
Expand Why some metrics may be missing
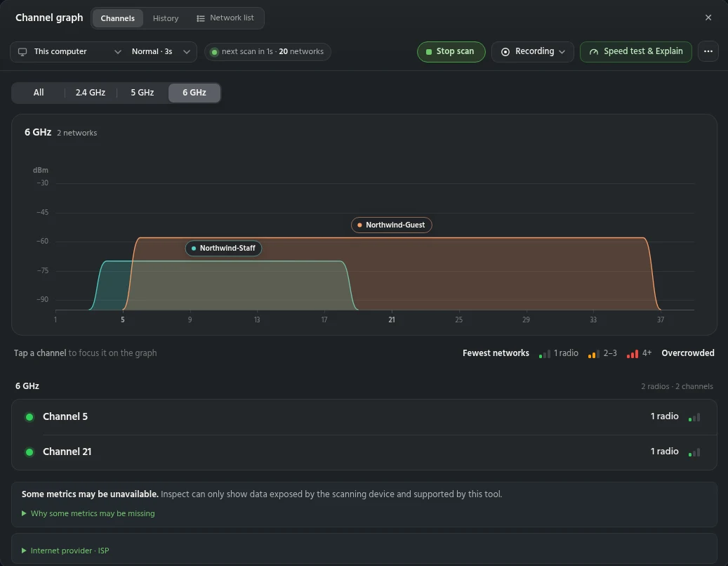point(88,513)
